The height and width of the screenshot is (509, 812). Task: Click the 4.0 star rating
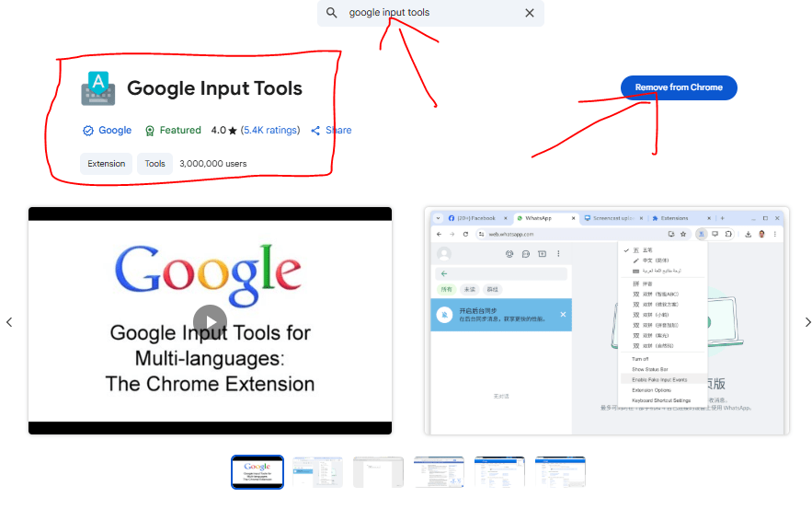coord(223,130)
